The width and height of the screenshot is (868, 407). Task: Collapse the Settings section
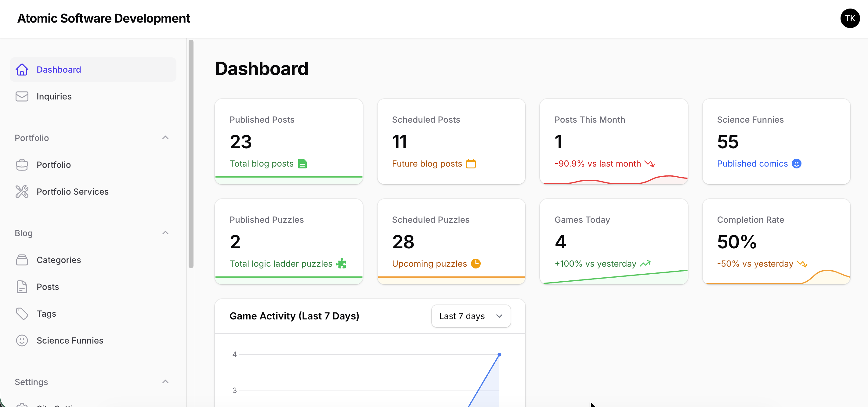[x=165, y=381]
